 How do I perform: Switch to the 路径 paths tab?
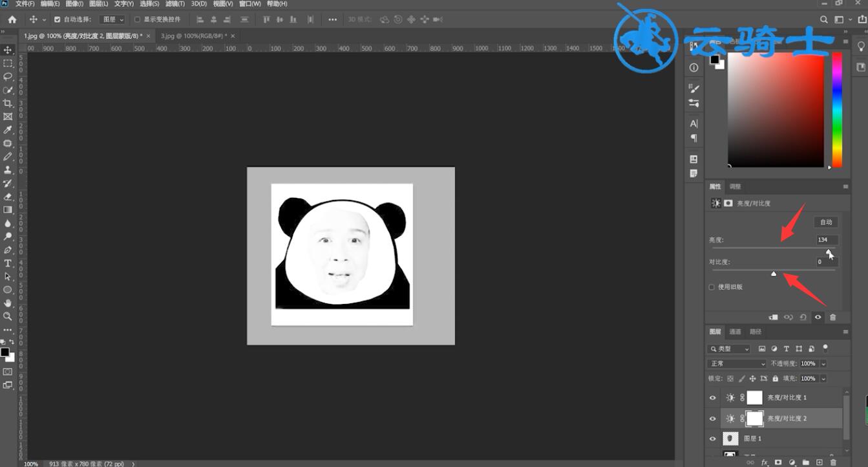(756, 332)
